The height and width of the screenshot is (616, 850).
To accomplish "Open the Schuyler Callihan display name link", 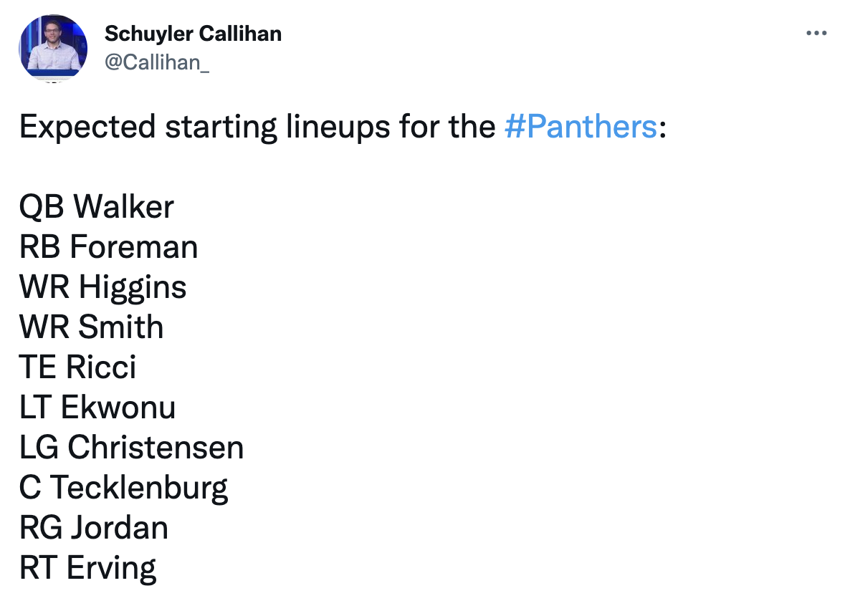I will coord(193,33).
